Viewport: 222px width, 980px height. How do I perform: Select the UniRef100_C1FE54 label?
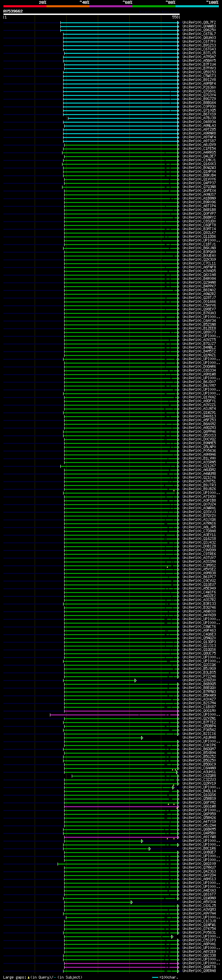199,149
